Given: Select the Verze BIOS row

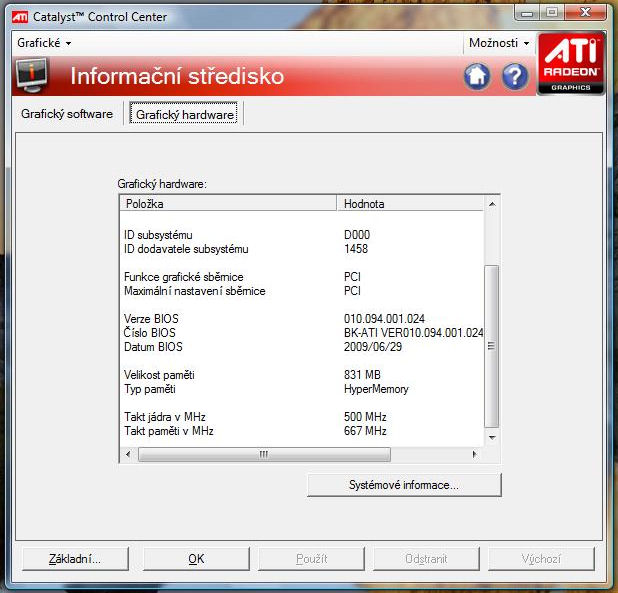Looking at the screenshot, I should click(x=302, y=318).
